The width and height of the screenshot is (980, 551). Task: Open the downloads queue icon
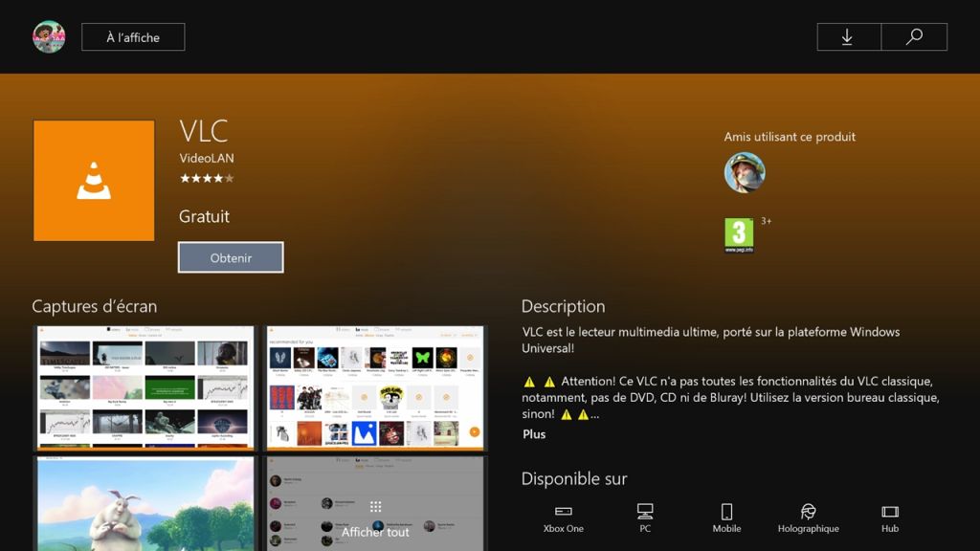849,37
